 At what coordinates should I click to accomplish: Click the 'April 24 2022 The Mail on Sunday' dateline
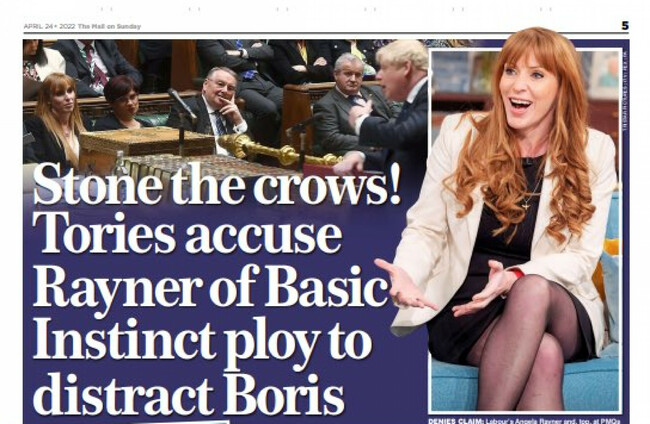pos(82,27)
